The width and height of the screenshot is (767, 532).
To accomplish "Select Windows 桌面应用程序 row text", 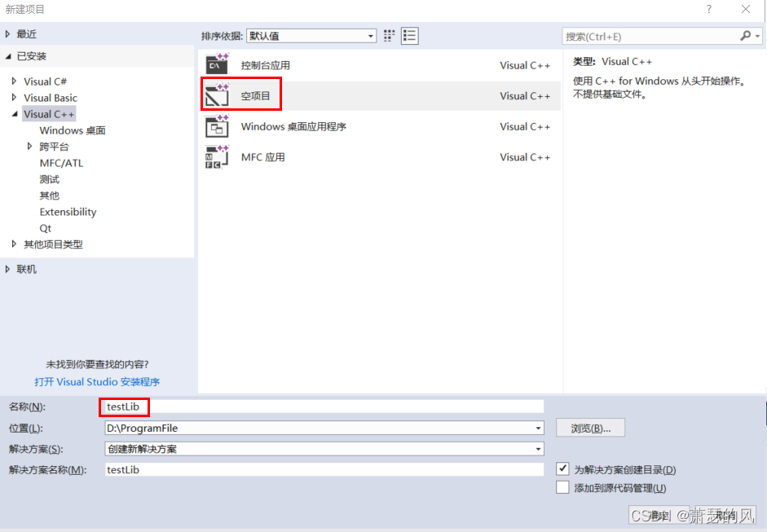I will pyautogui.click(x=293, y=126).
